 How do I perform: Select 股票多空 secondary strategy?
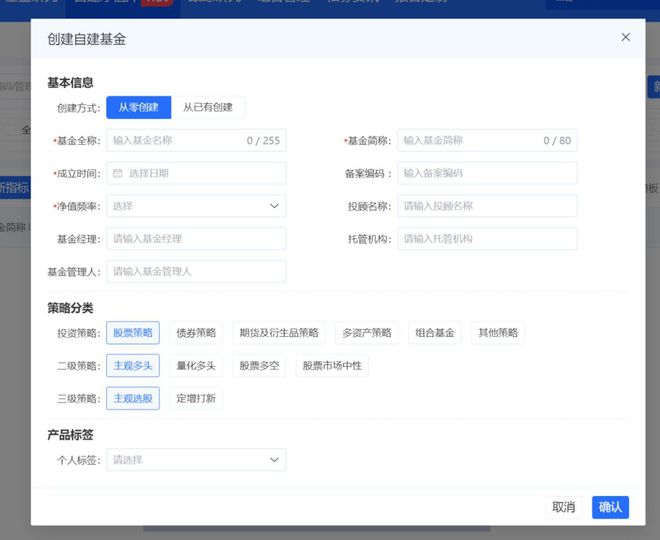[259, 366]
